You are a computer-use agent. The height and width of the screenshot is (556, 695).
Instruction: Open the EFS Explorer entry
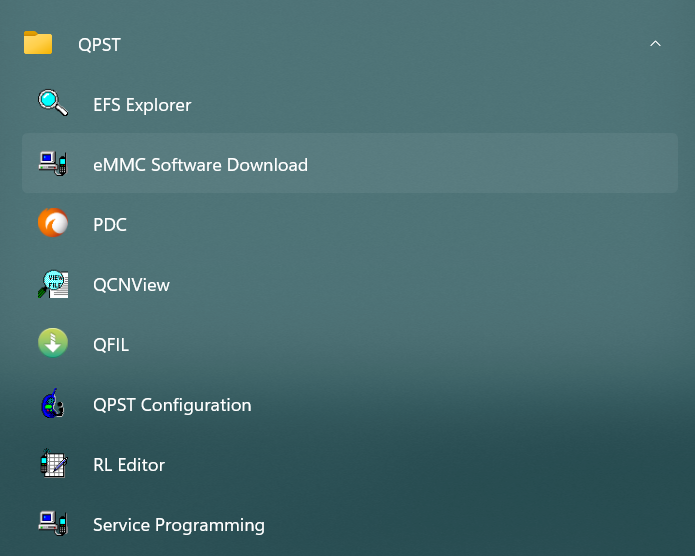tap(142, 105)
